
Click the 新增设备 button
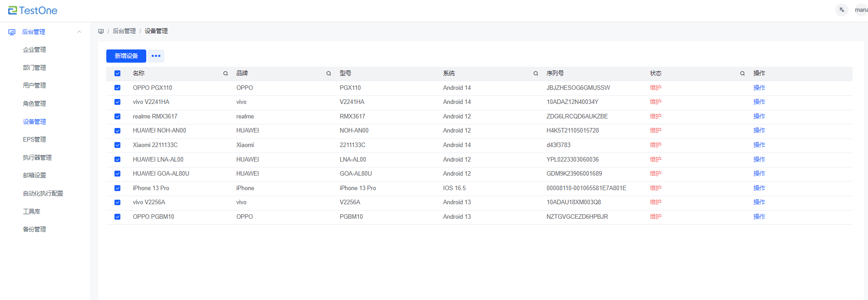[x=126, y=56]
